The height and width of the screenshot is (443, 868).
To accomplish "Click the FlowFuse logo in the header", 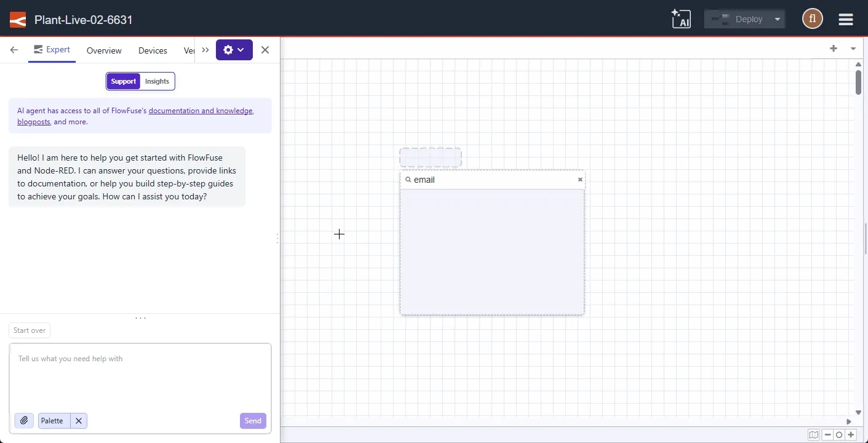I will pos(17,19).
